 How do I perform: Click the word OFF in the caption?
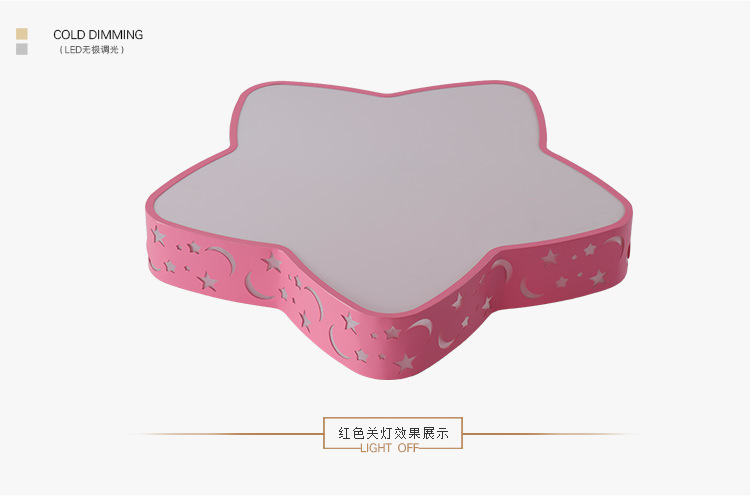[408, 448]
